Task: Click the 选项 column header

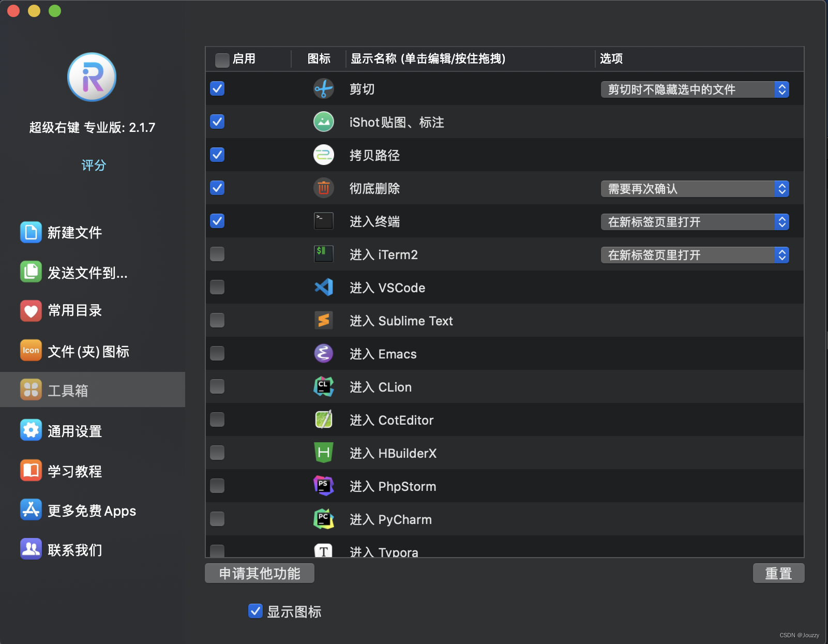Action: [611, 58]
